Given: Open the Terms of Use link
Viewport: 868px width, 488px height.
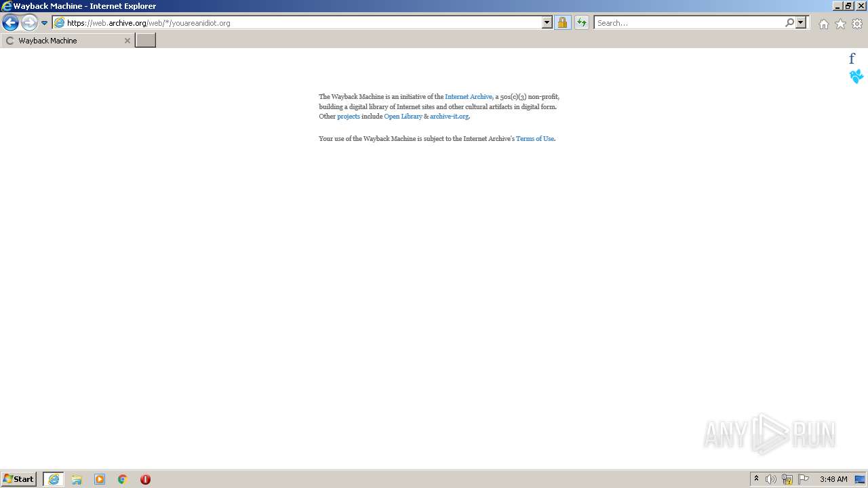Looking at the screenshot, I should point(535,139).
